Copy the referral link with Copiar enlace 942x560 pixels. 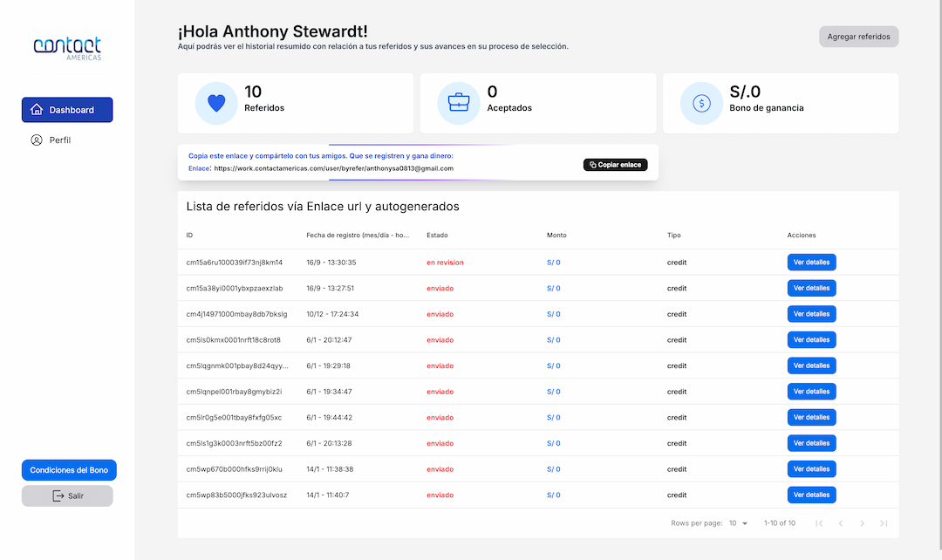(x=615, y=165)
